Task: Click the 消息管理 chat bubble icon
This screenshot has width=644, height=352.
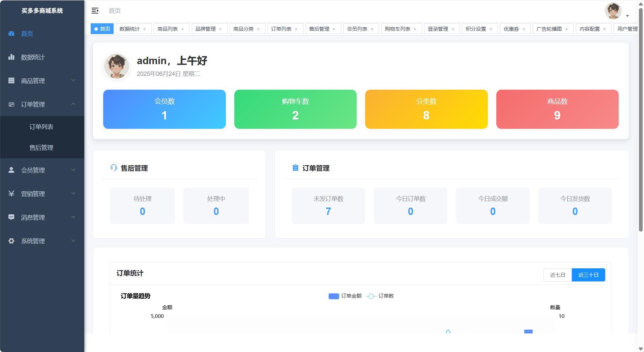Action: 11,217
